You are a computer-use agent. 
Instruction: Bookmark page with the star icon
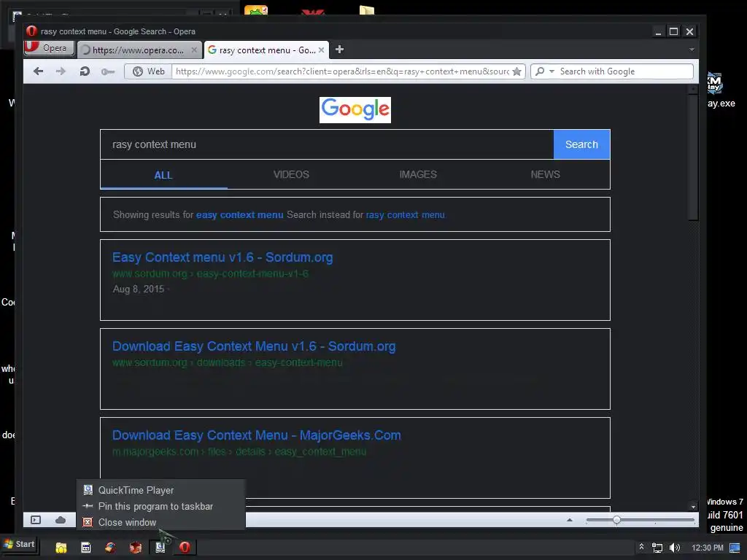516,71
